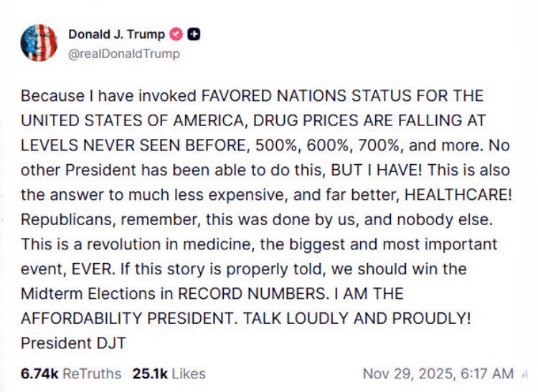Click the phrase "FAVORED NATIONS STATUS"
This screenshot has height=392, width=538.
[286, 95]
